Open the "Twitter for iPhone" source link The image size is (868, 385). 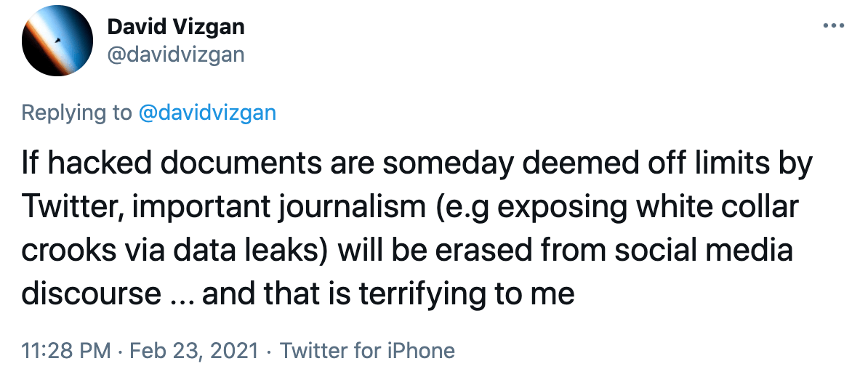[367, 351]
